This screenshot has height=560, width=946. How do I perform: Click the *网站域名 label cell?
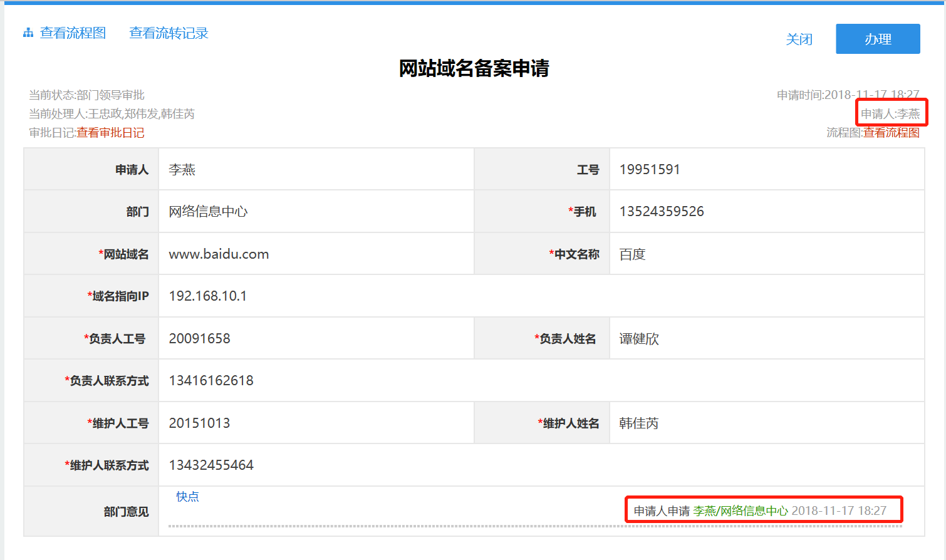(91, 254)
